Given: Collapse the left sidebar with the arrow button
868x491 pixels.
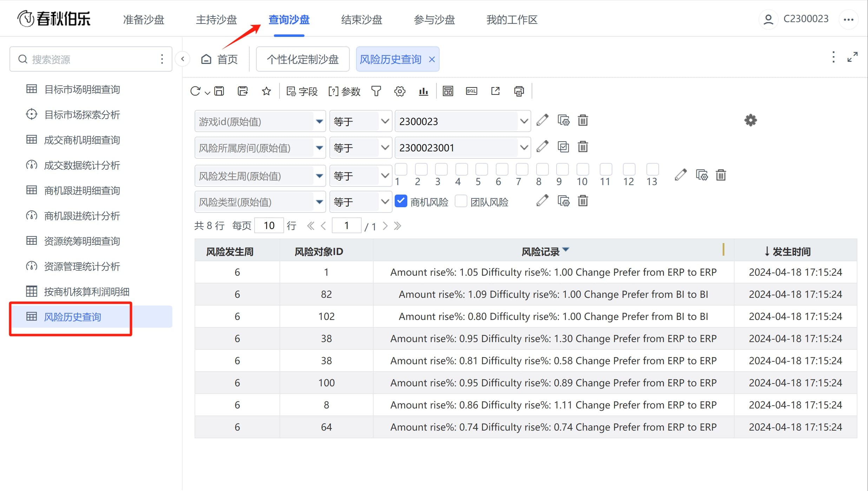Looking at the screenshot, I should click(183, 59).
